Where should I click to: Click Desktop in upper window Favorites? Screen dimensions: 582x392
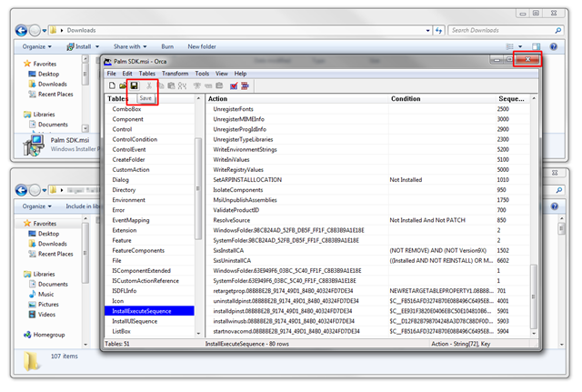pyautogui.click(x=44, y=74)
